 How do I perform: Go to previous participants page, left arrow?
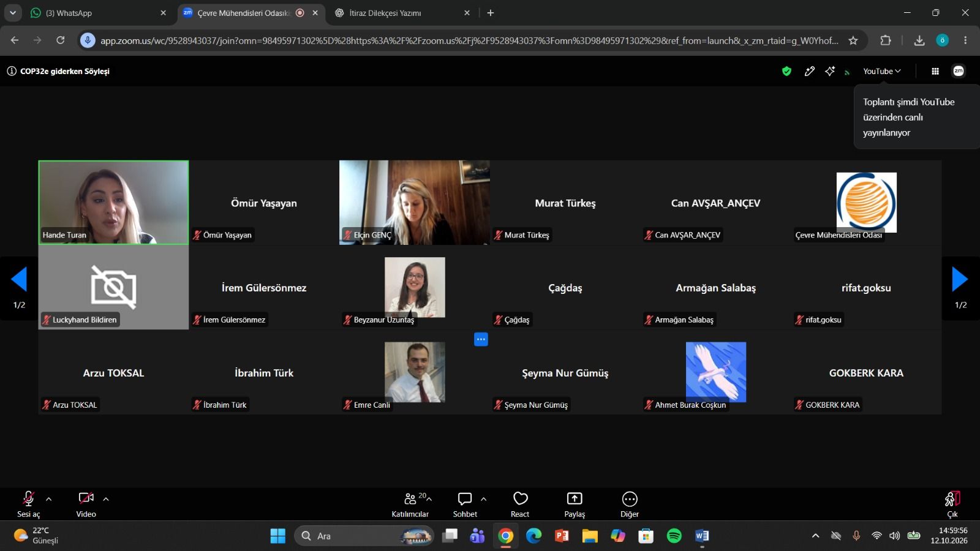coord(19,280)
